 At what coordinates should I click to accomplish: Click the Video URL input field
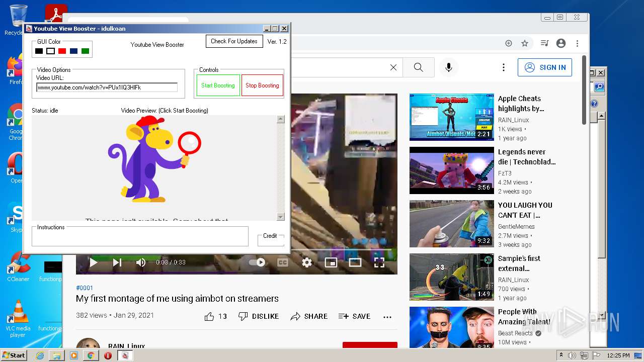[107, 87]
